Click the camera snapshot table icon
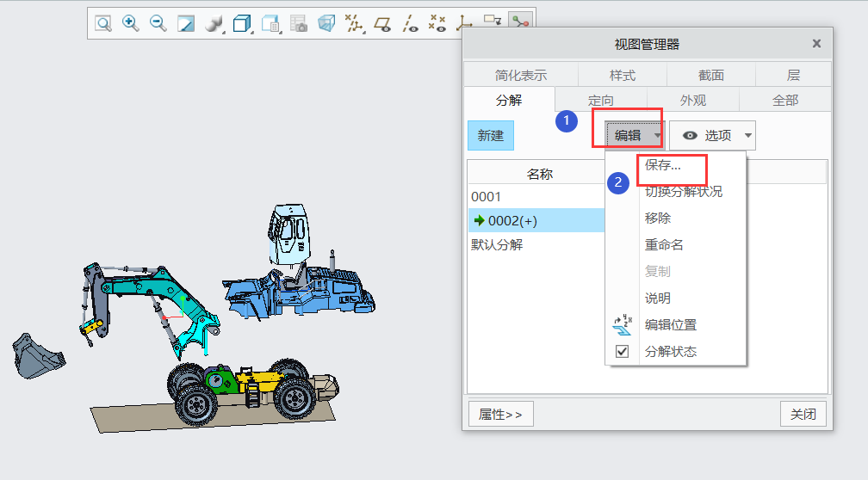Screen dimensions: 868x480 (298, 23)
